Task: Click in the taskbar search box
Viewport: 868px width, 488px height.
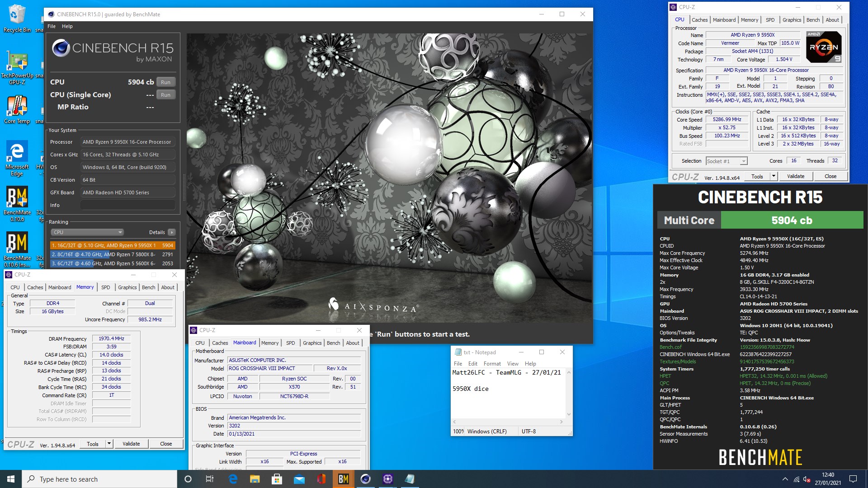Action: (99, 479)
